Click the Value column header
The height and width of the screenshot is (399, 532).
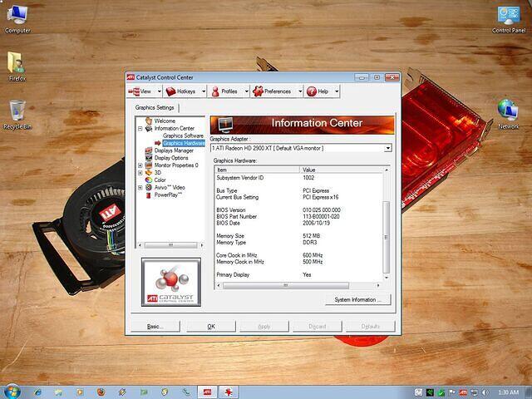[x=342, y=170]
